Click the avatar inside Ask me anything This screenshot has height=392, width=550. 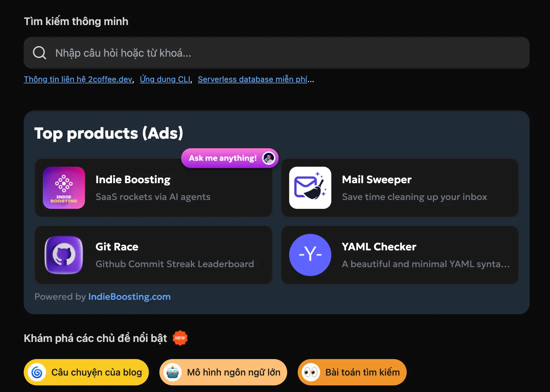[268, 158]
